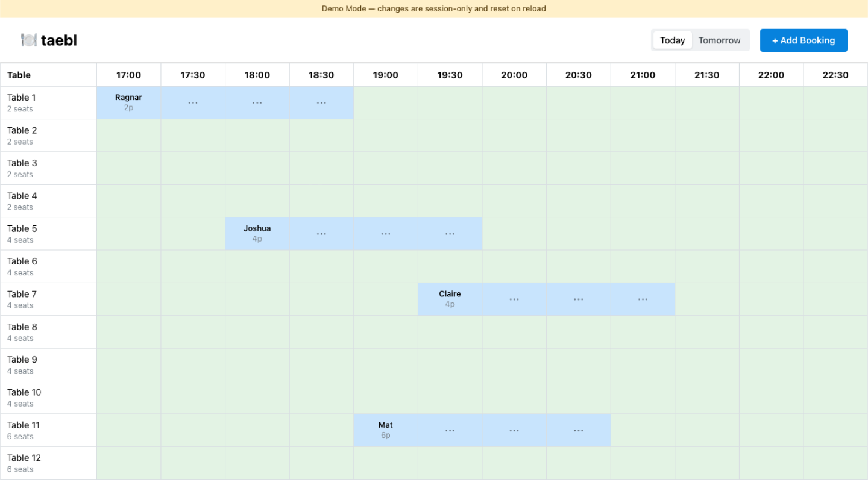This screenshot has height=488, width=868.
Task: Click the ellipsis on Joshua's booking at 18:30
Action: [x=321, y=233]
